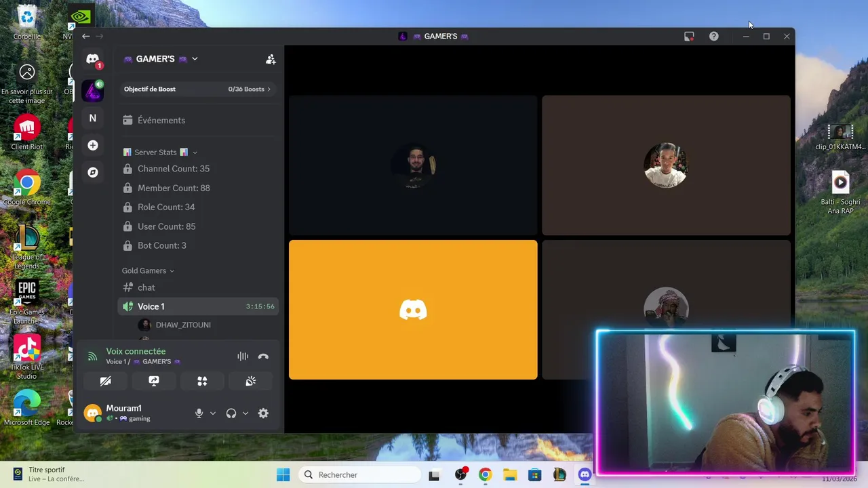Screen dimensions: 868x488
Task: Open GAMER'S server name dropdown menu
Action: pos(161,59)
